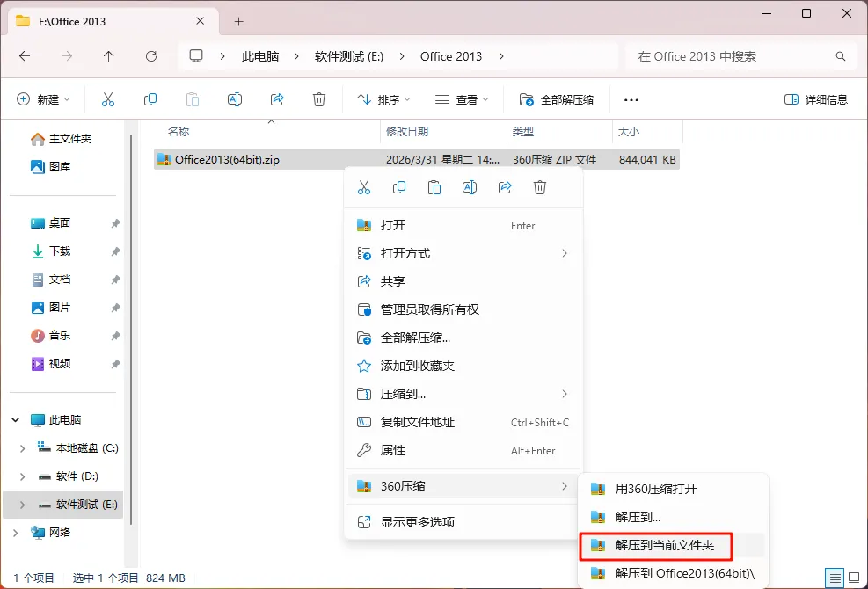The height and width of the screenshot is (589, 868).
Task: Expand 软件 (D:) in the tree
Action: 22,476
